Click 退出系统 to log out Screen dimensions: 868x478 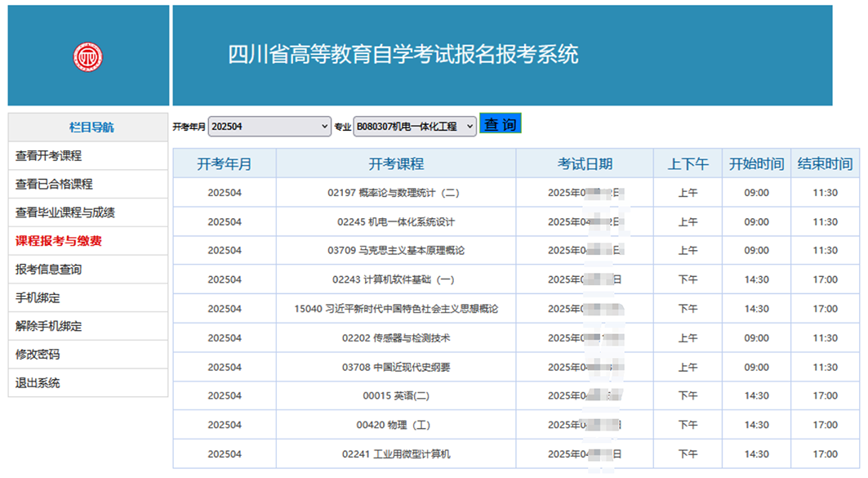(x=38, y=382)
